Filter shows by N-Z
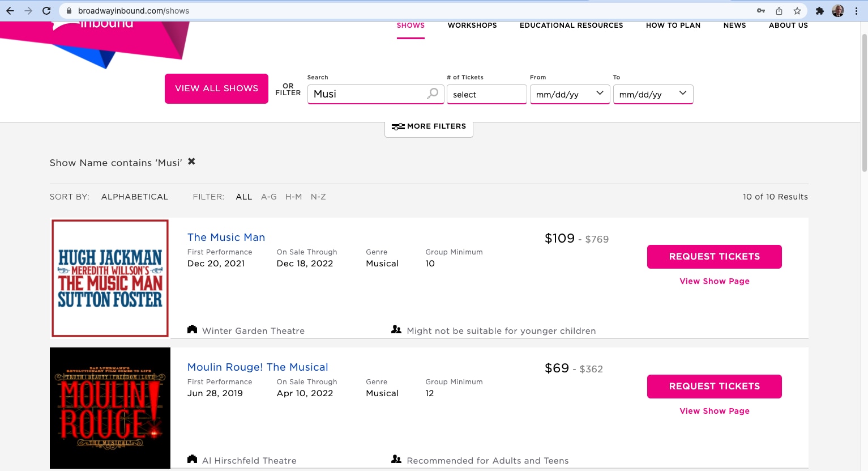 tap(318, 197)
